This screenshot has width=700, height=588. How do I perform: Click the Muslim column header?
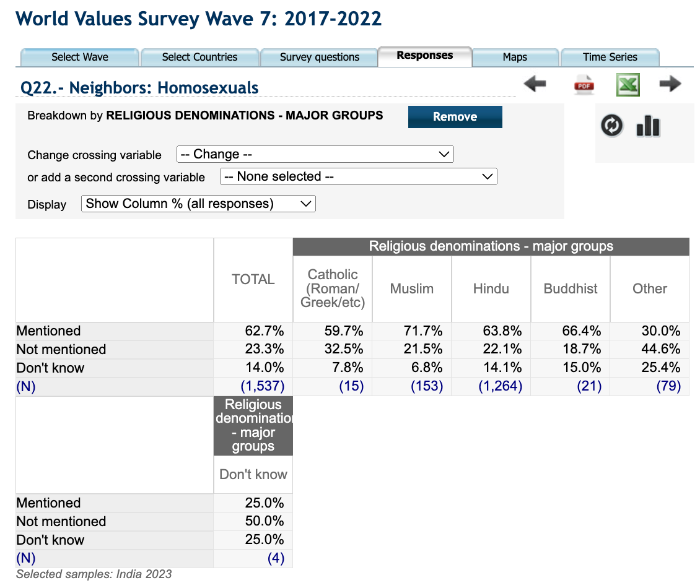coord(411,288)
